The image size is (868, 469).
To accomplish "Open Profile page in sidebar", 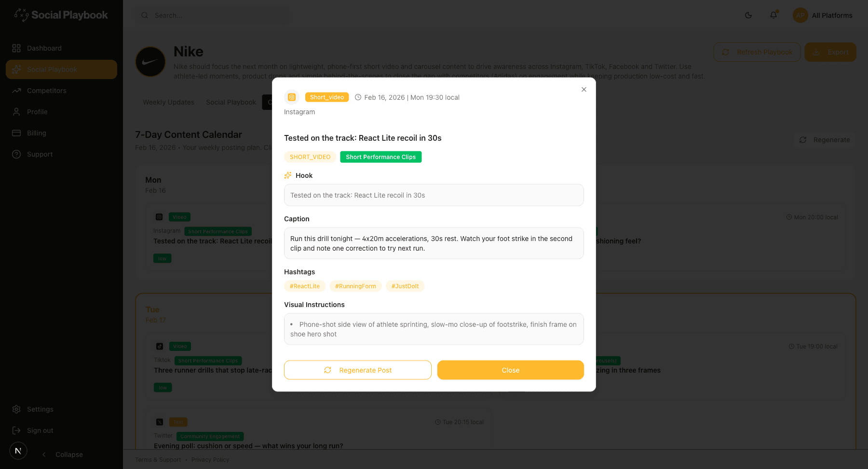I will (x=61, y=112).
